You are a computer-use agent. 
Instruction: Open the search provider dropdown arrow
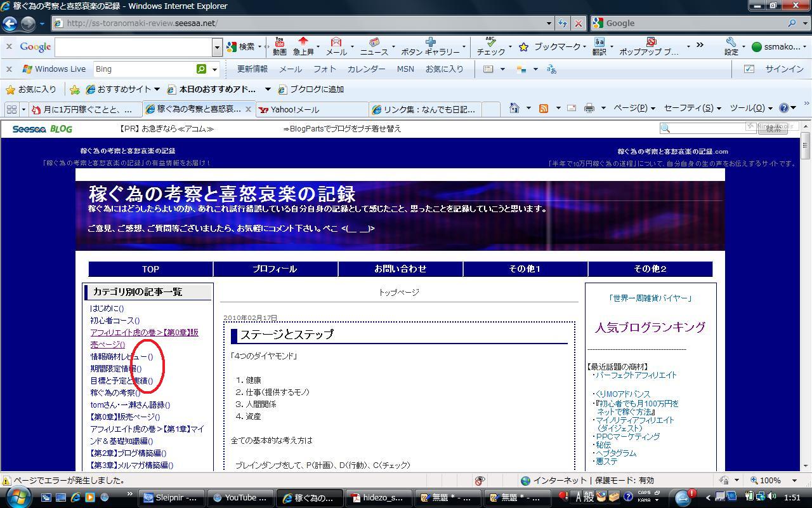804,23
